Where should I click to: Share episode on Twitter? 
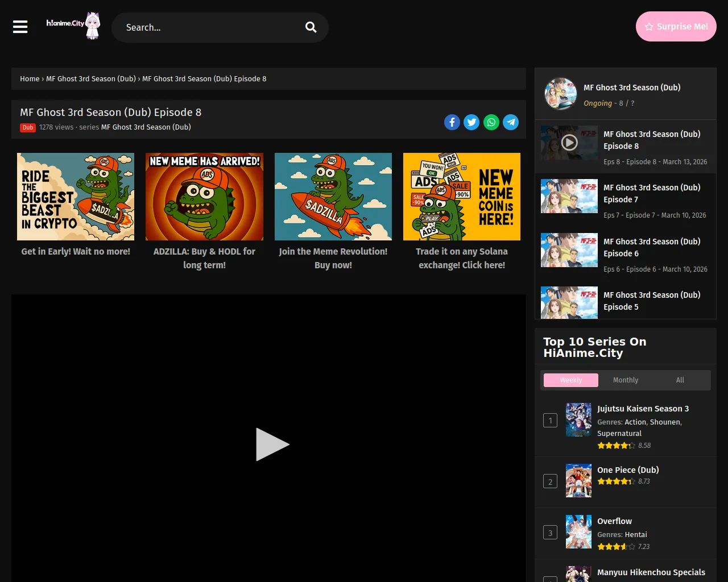[x=471, y=122]
